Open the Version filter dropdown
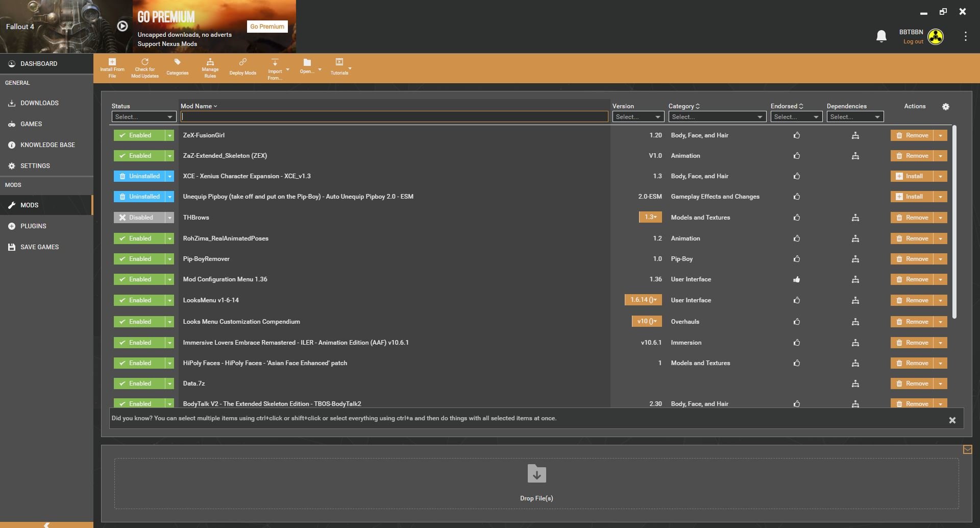This screenshot has height=528, width=980. point(638,117)
